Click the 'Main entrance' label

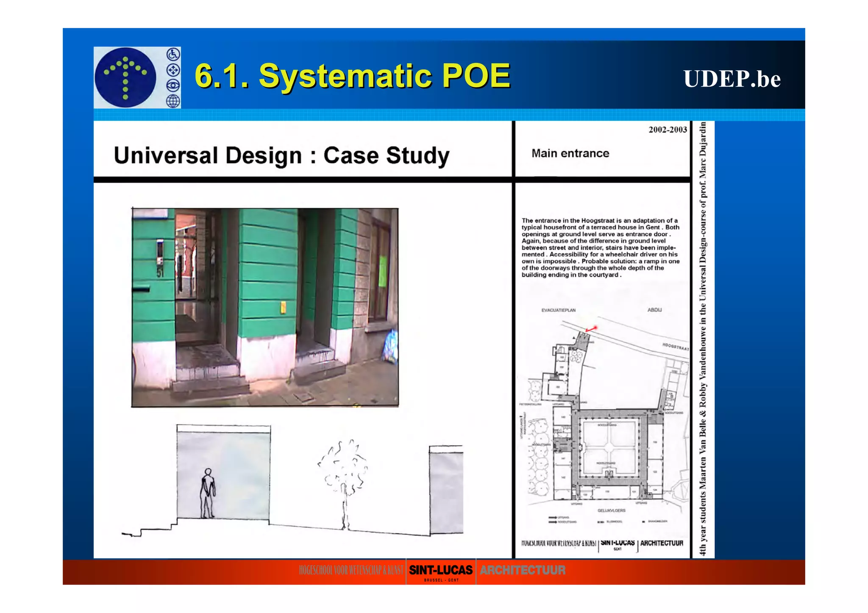[570, 153]
